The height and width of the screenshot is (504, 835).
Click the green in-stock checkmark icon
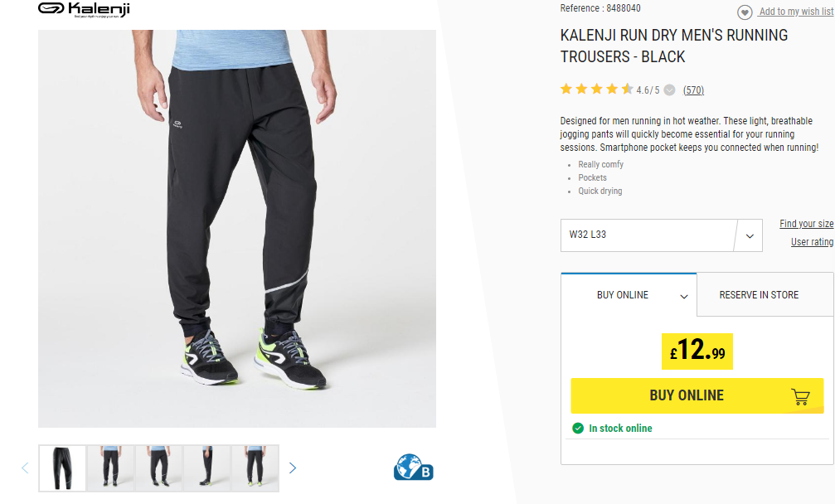click(578, 428)
